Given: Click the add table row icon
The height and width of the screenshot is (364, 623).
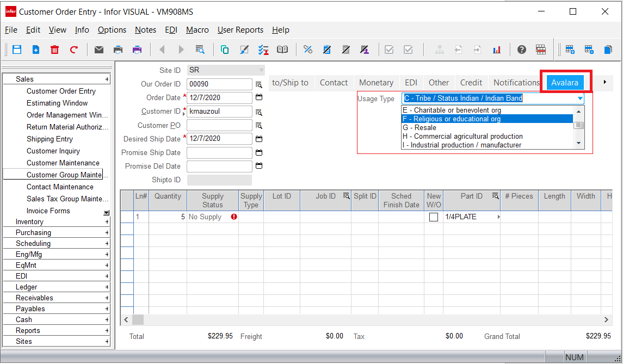Looking at the screenshot, I should tap(570, 50).
